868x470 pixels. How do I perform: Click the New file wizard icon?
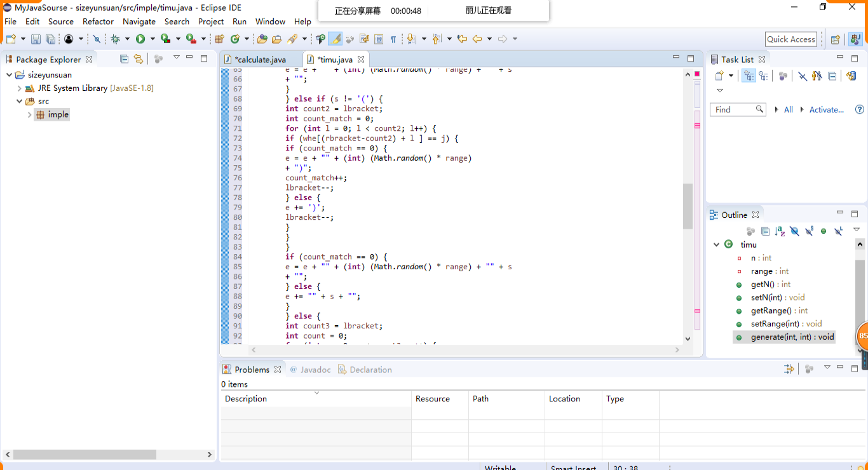11,39
